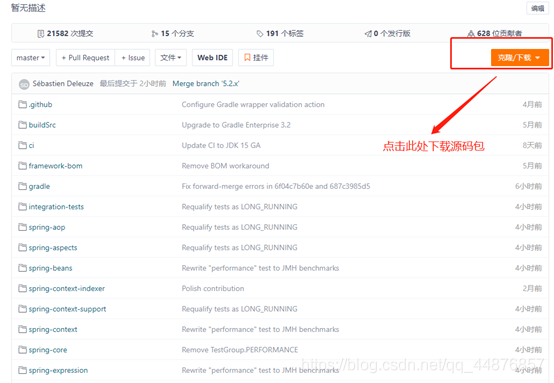554x383 pixels.
Task: Open the spring-core folder name
Action: click(x=48, y=350)
